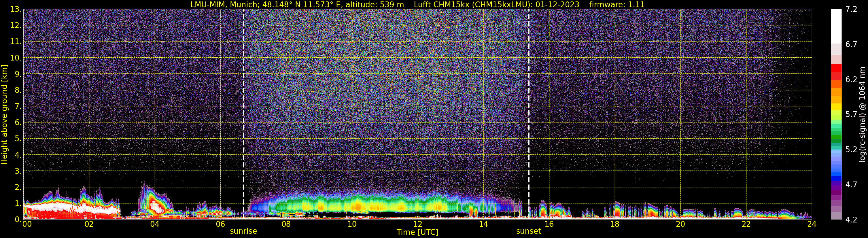This screenshot has height=238, width=868.
Task: Click the bright red band of the colorbar
Action: point(836,68)
